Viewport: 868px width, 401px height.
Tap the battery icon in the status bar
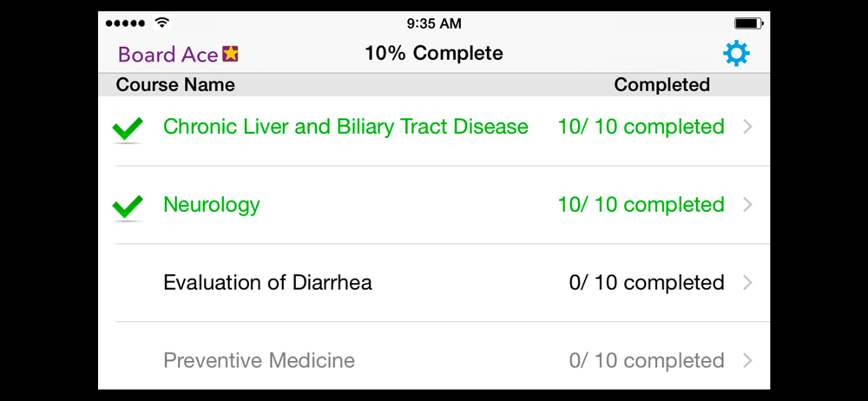(x=748, y=23)
